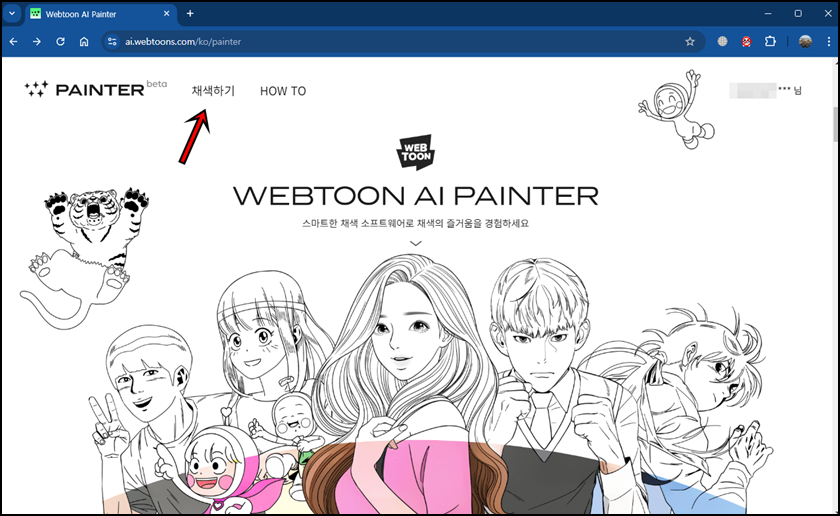Image resolution: width=840 pixels, height=516 pixels.
Task: Open a new browser tab
Action: pos(190,14)
